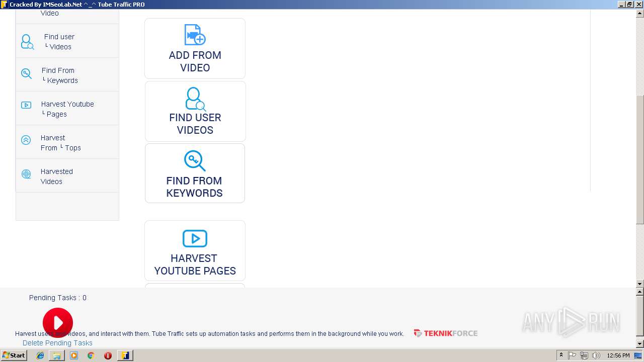Open the Find From Keywords sidebar item

[67, 75]
